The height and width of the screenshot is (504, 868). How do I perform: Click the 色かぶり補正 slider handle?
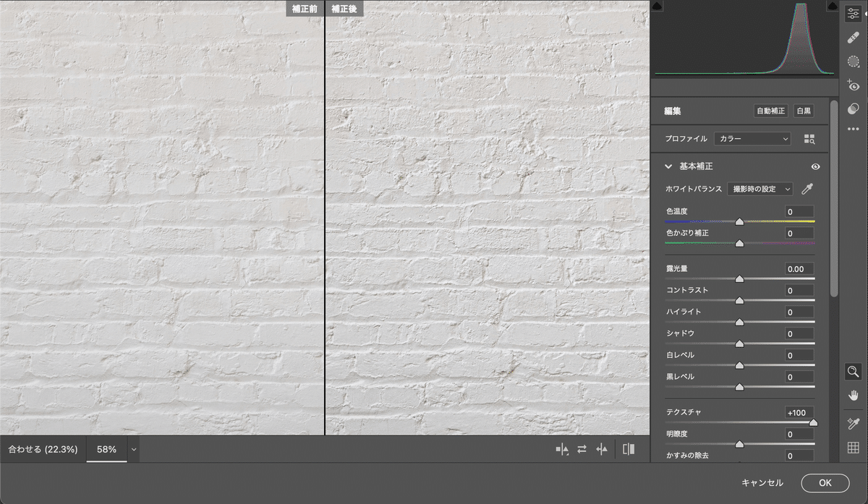(x=739, y=244)
